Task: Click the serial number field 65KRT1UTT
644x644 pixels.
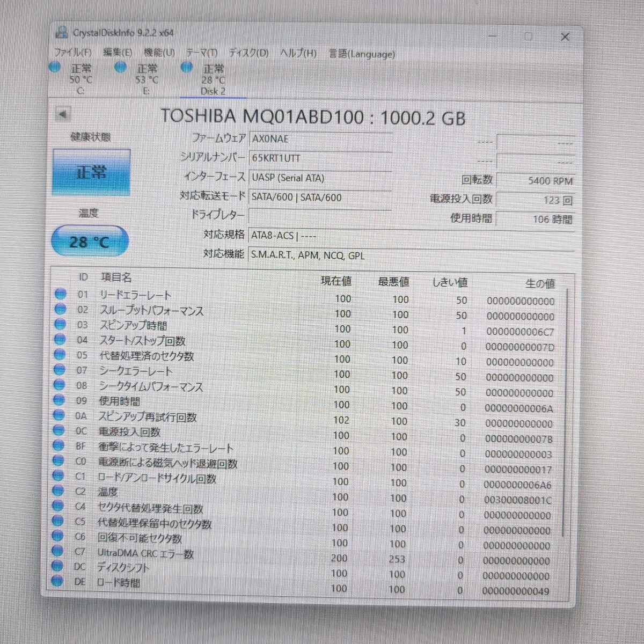Action: click(x=320, y=158)
